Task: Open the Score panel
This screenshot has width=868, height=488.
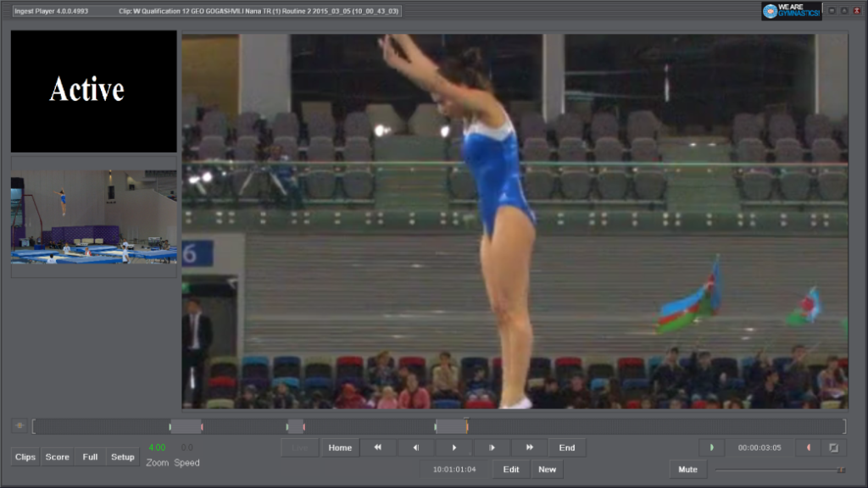Action: (x=58, y=457)
